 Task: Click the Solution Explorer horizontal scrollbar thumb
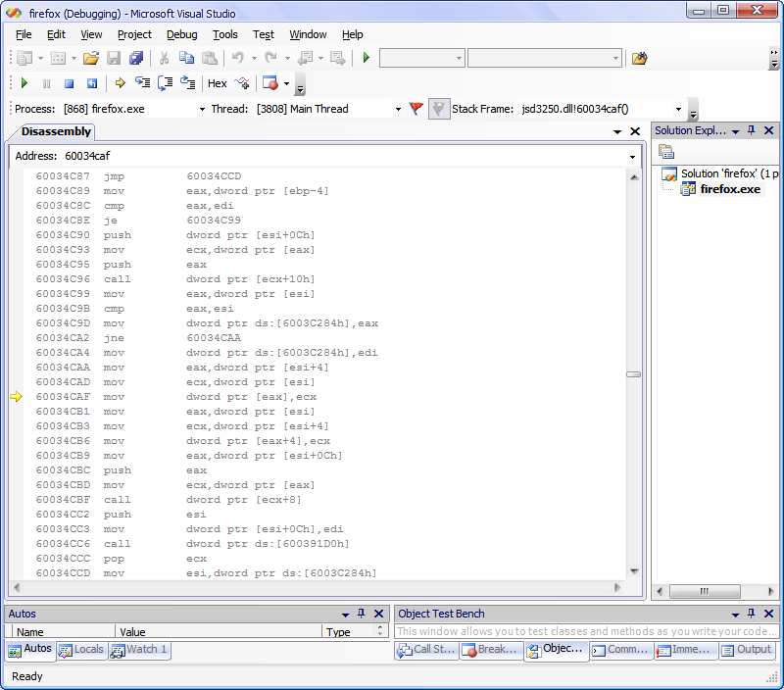click(x=705, y=592)
